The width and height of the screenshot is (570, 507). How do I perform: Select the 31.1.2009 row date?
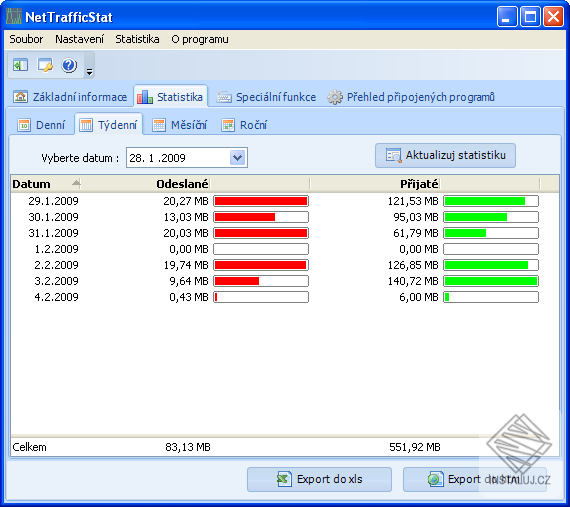pos(53,233)
